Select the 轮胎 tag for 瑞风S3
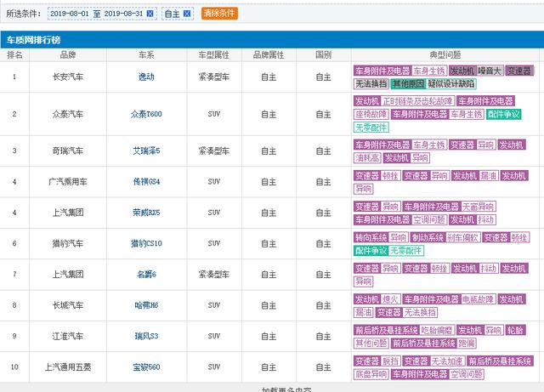This screenshot has height=392, width=544. click(515, 330)
